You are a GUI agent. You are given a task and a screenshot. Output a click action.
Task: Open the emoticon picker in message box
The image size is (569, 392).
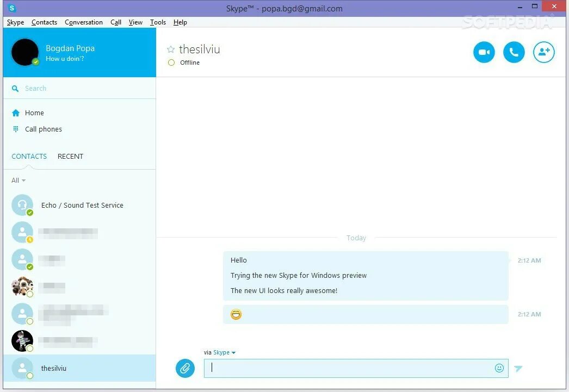499,368
